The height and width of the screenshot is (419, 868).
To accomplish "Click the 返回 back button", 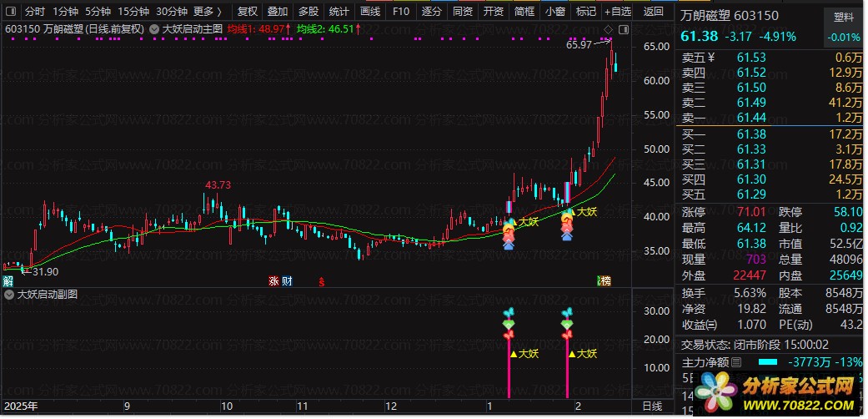I will click(x=654, y=11).
